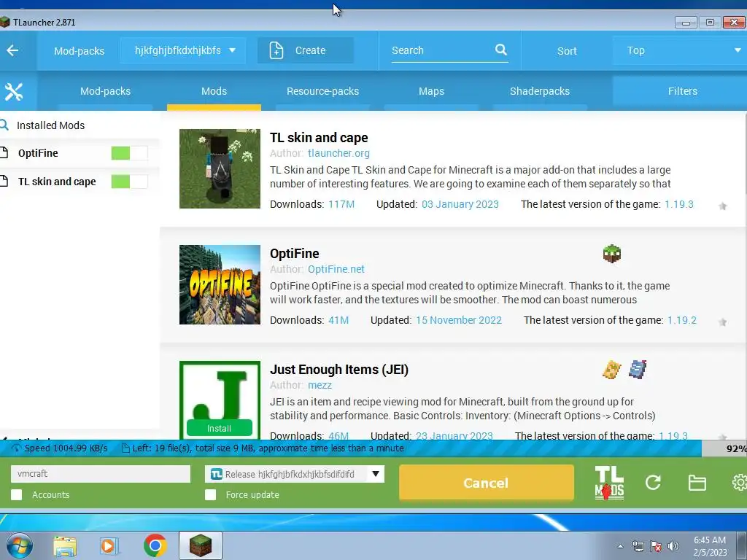
Task: Expand the Release version dropdown arrow
Action: click(x=376, y=474)
